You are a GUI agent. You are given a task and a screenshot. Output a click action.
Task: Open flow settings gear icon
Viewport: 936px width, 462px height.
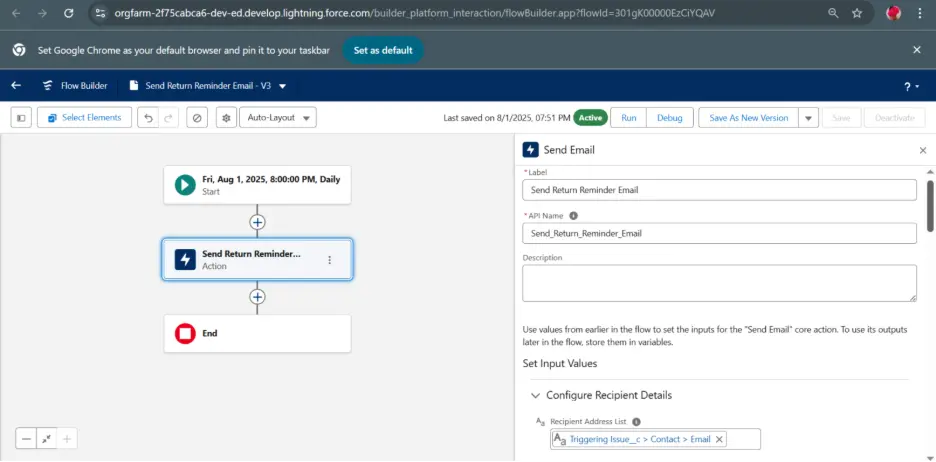[226, 118]
